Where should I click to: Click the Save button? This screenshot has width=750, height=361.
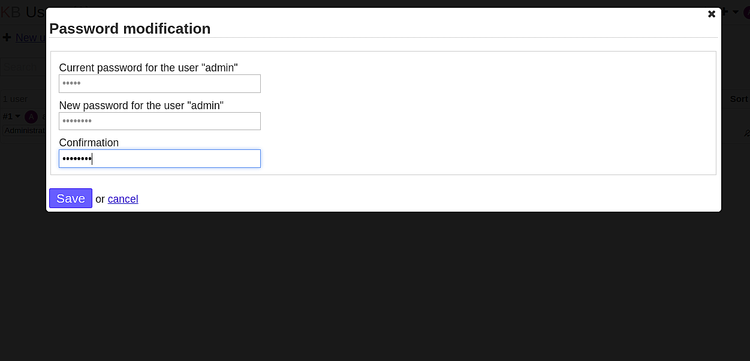click(70, 198)
